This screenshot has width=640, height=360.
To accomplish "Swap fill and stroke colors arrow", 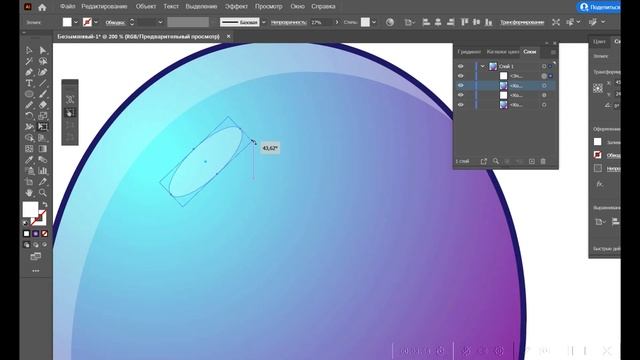I will (x=44, y=204).
